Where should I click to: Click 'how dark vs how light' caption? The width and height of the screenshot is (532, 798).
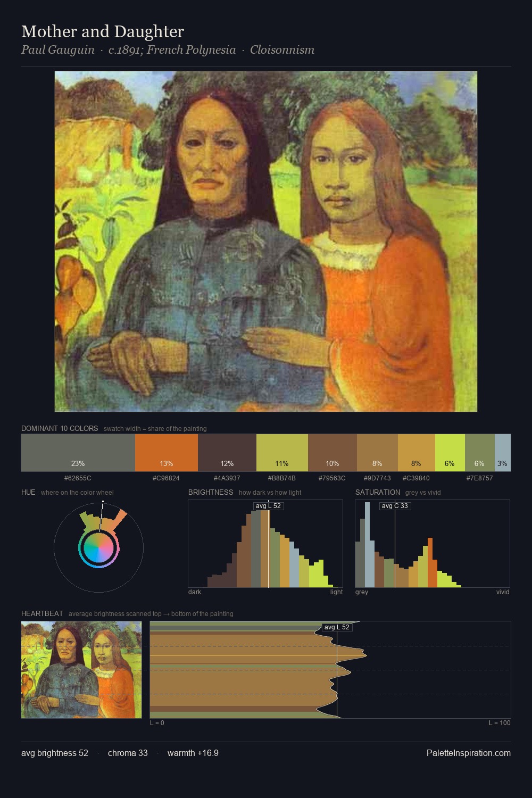270,492
